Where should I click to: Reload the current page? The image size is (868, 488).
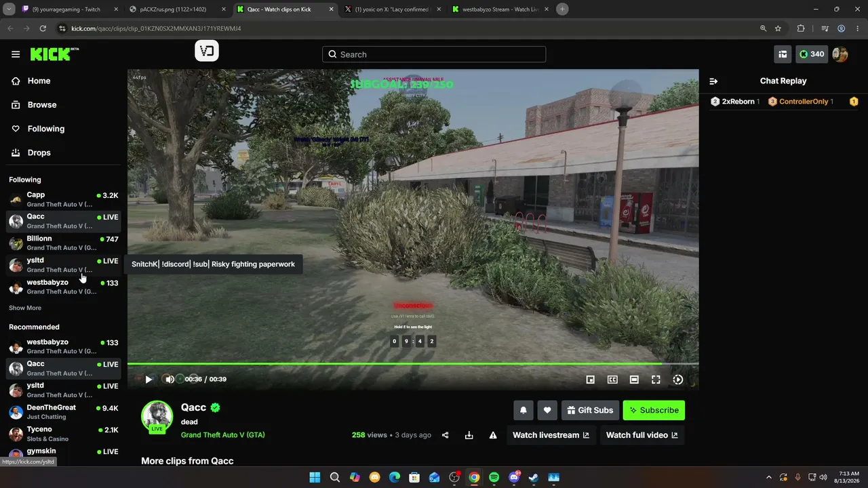[43, 28]
